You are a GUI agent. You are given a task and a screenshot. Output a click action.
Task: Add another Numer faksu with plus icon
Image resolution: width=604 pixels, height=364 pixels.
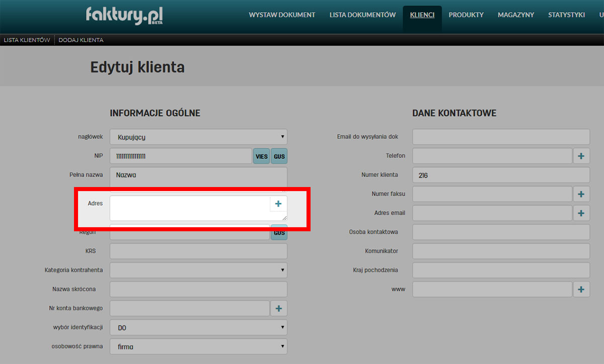(x=581, y=194)
